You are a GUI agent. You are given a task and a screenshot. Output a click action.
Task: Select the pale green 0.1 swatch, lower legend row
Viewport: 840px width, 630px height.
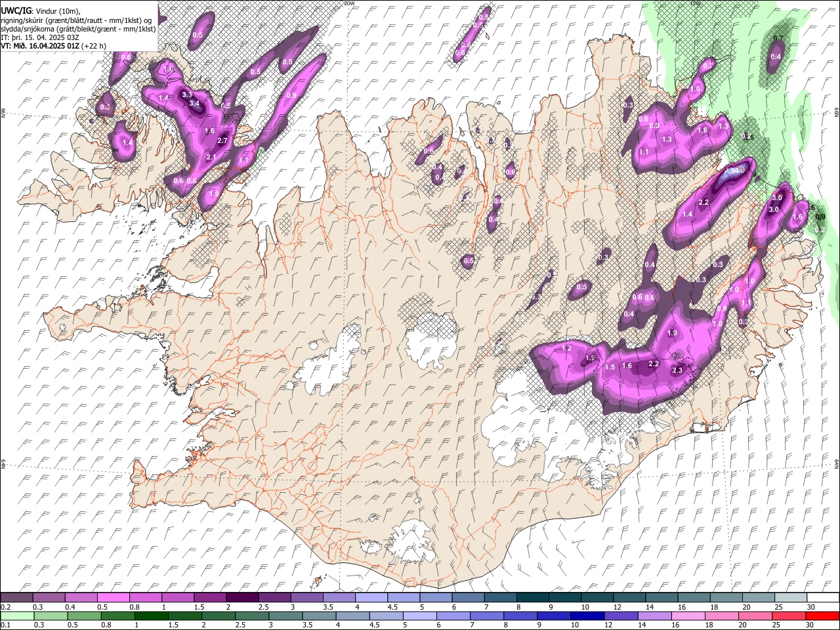(17, 616)
